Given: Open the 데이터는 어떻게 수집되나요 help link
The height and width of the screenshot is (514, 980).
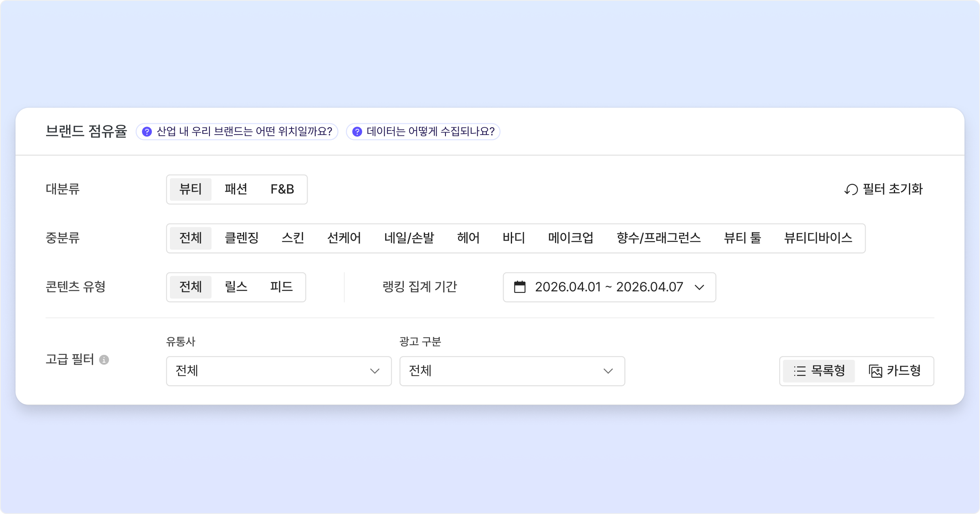Looking at the screenshot, I should click(x=423, y=132).
